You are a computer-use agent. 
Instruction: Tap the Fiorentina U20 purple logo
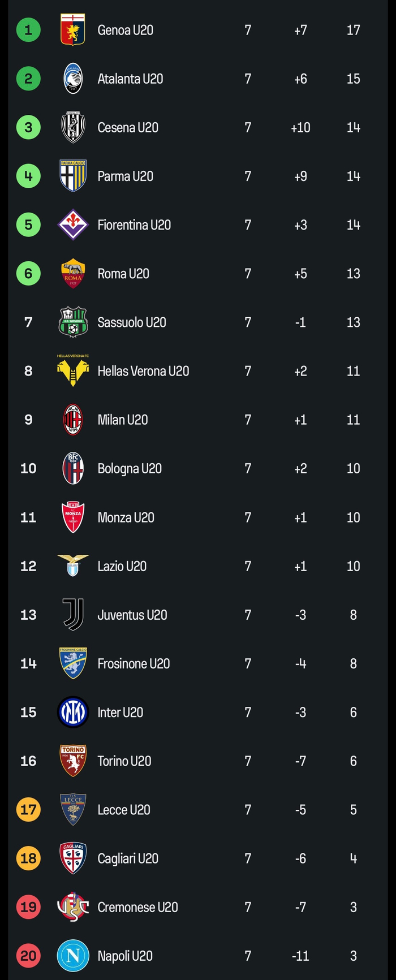click(x=73, y=225)
